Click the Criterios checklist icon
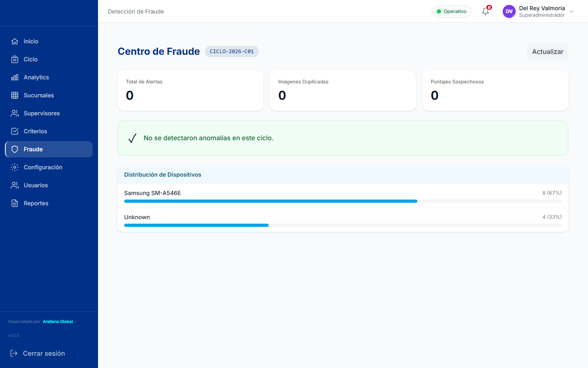This screenshot has width=588, height=368. 15,131
